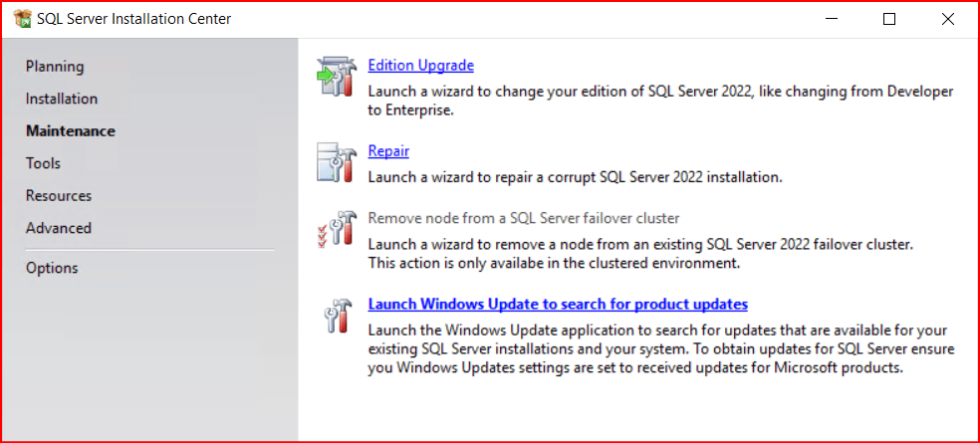The height and width of the screenshot is (443, 980).
Task: Open the Tools page
Action: click(43, 163)
